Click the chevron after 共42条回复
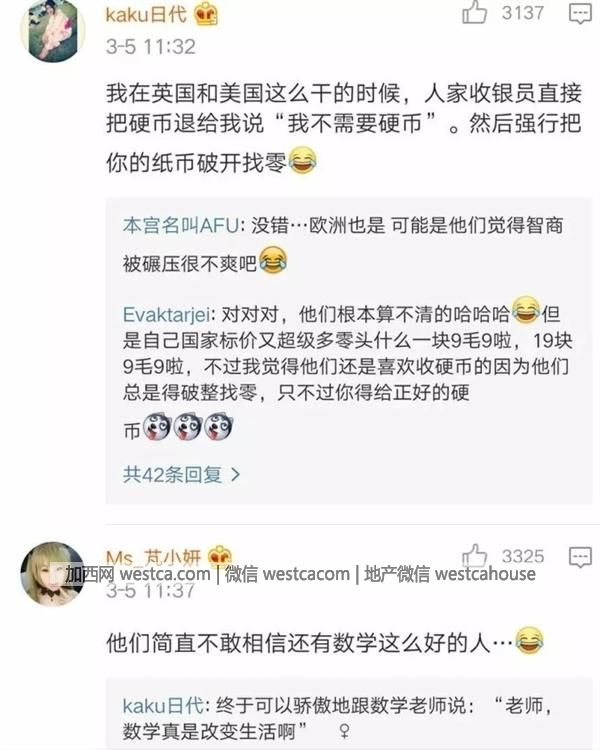Image resolution: width=600 pixels, height=750 pixels. coord(235,474)
